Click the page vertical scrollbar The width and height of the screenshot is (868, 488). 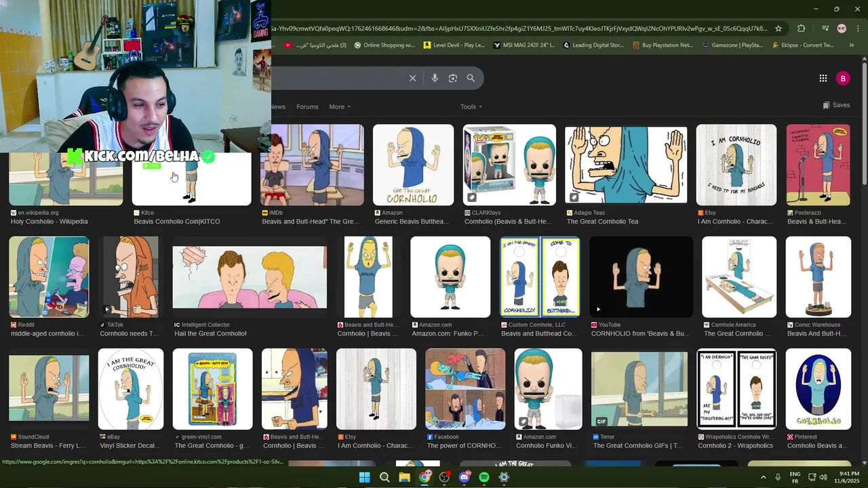click(x=864, y=122)
